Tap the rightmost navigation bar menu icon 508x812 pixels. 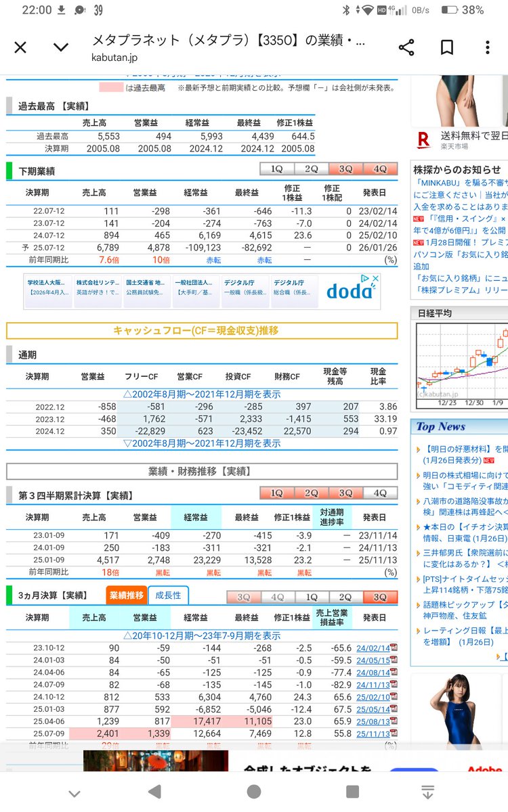427,792
